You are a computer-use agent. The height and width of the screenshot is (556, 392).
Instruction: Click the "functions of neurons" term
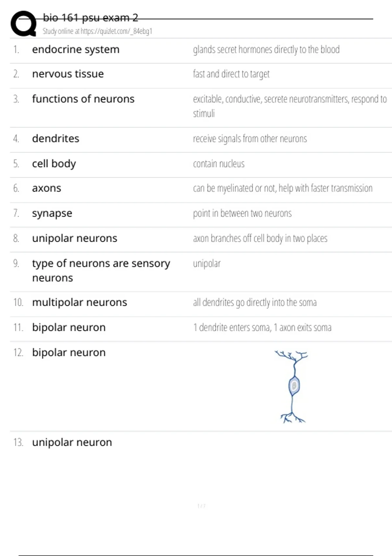(83, 99)
